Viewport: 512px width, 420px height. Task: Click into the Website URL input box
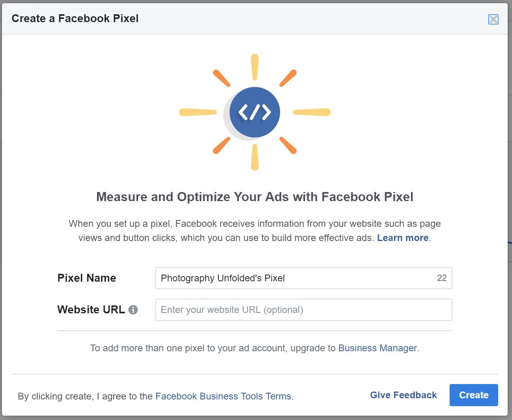pyautogui.click(x=303, y=310)
